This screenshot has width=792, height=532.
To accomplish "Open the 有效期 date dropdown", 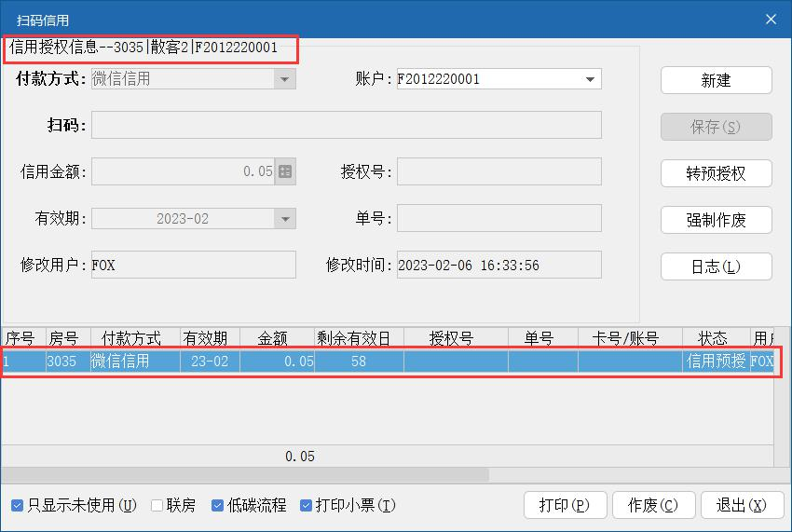I will tap(285, 219).
